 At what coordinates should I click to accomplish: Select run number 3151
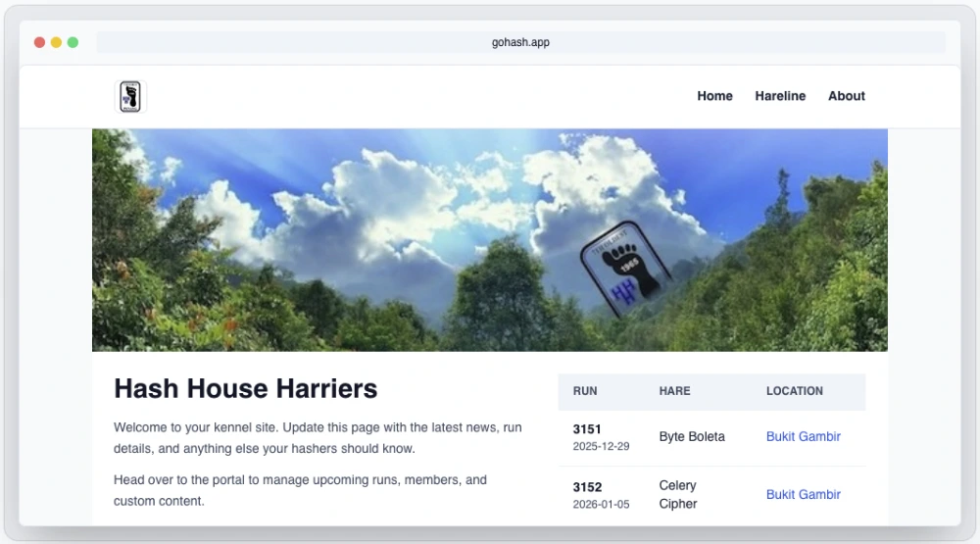point(587,429)
